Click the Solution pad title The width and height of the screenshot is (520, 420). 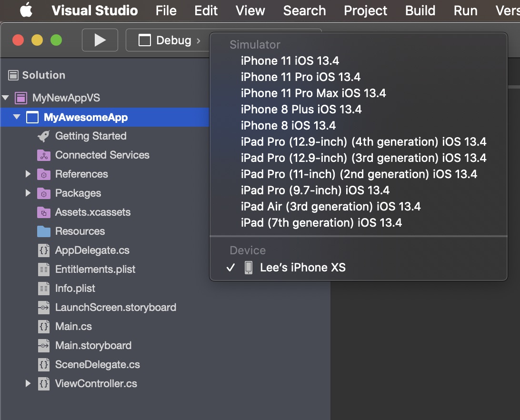click(44, 75)
